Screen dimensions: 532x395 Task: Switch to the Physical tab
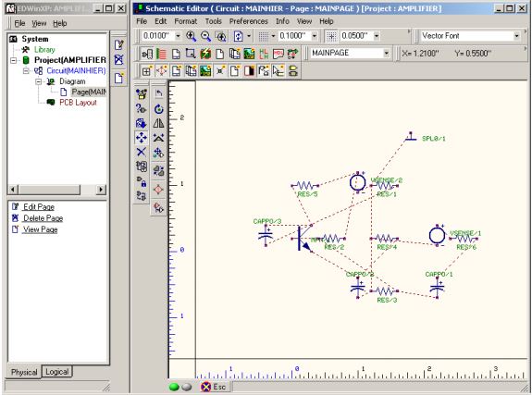point(24,372)
